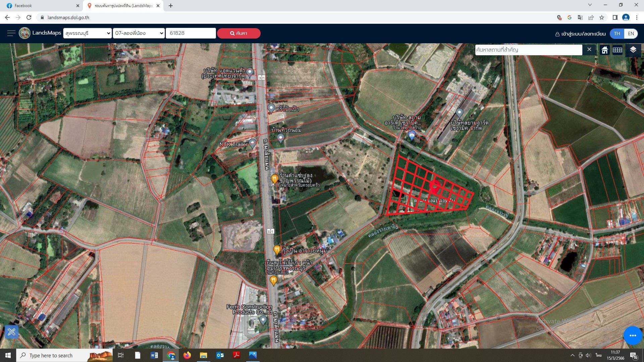
Task: Toggle the Chrome side panel button
Action: tap(615, 17)
